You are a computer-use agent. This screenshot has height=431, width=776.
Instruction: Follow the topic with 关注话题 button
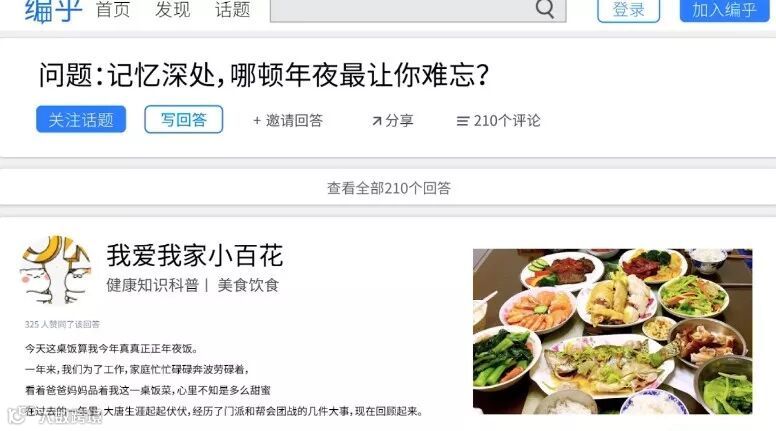81,119
